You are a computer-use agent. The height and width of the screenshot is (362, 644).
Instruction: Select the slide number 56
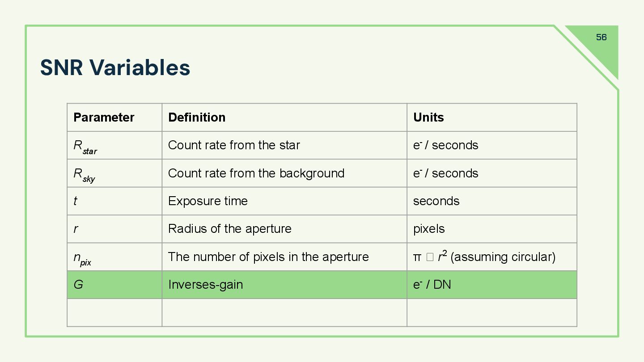(x=601, y=37)
